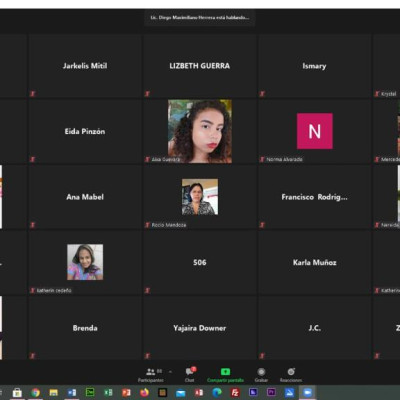Open FileZilla from the taskbar
Screen dimensions: 400x400
click(x=235, y=393)
